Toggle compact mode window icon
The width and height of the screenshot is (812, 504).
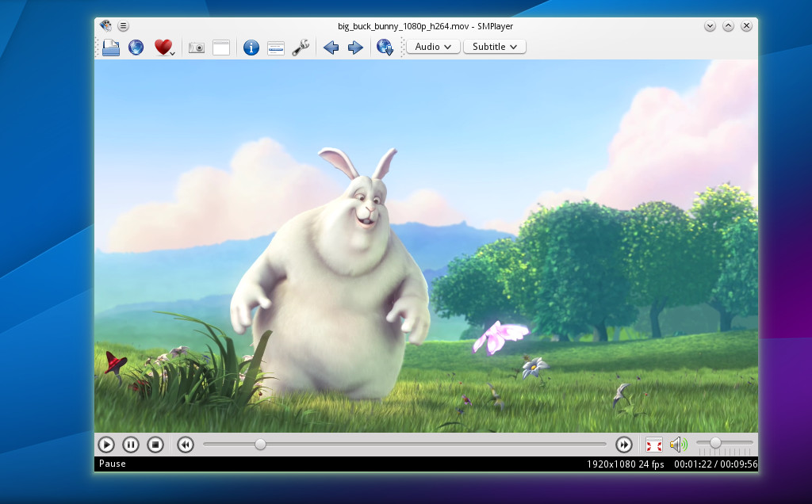coord(221,48)
